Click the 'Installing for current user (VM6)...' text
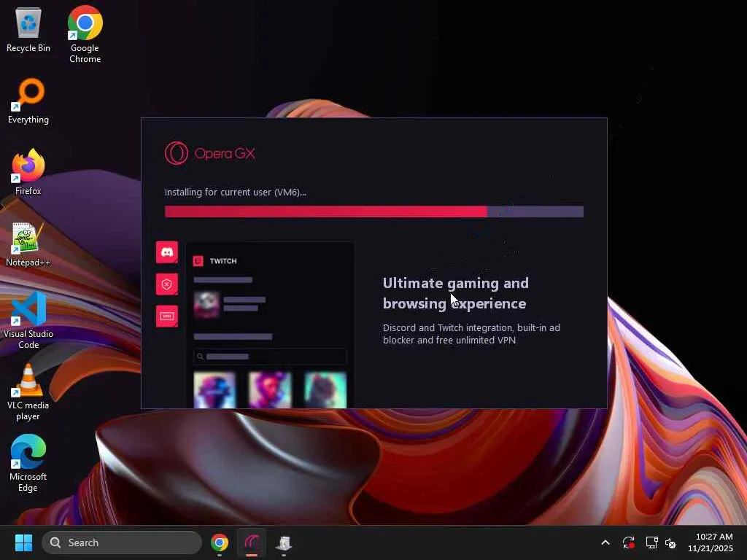Viewport: 747px width, 560px height. pyautogui.click(x=236, y=192)
